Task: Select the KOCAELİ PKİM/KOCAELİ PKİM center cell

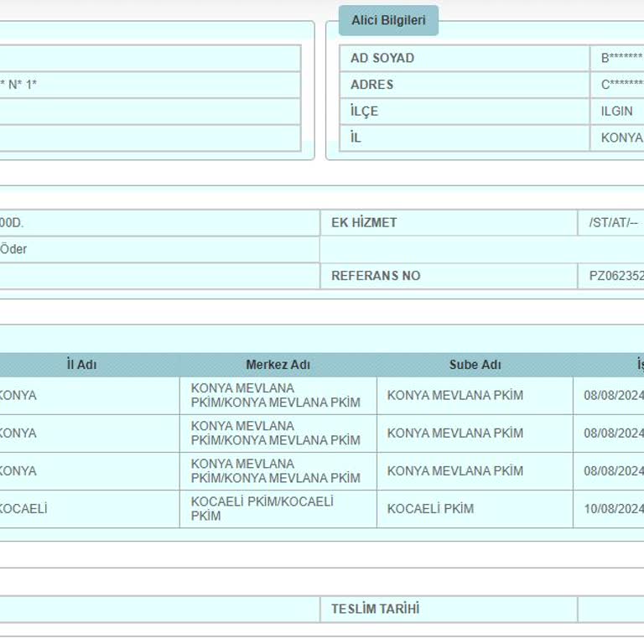Action: (278, 509)
